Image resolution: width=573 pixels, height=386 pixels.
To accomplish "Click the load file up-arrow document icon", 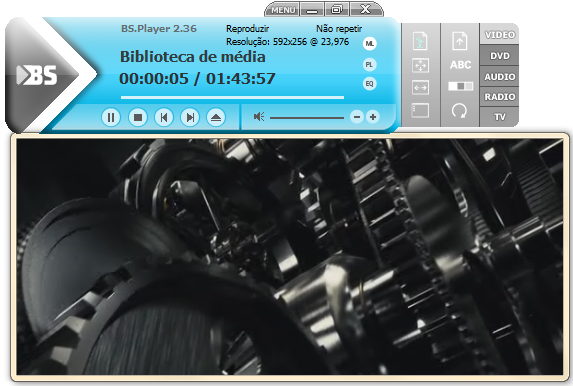I will [x=460, y=41].
